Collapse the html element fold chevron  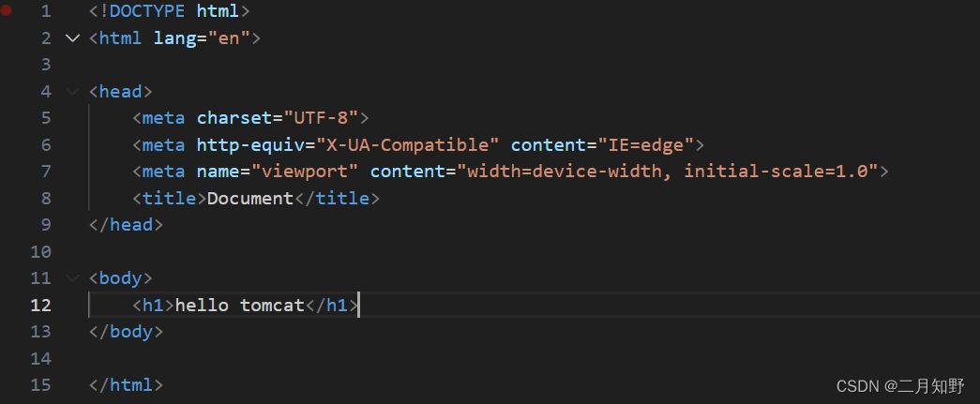click(72, 38)
